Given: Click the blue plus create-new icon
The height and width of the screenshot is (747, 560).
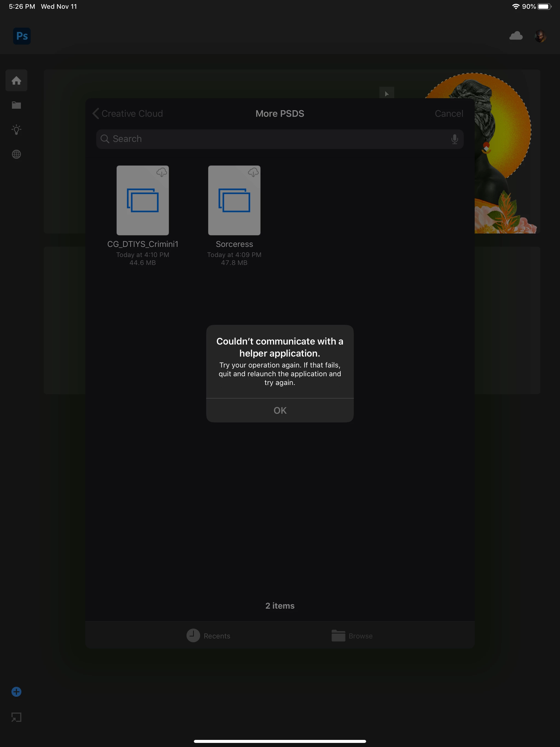Looking at the screenshot, I should [16, 692].
